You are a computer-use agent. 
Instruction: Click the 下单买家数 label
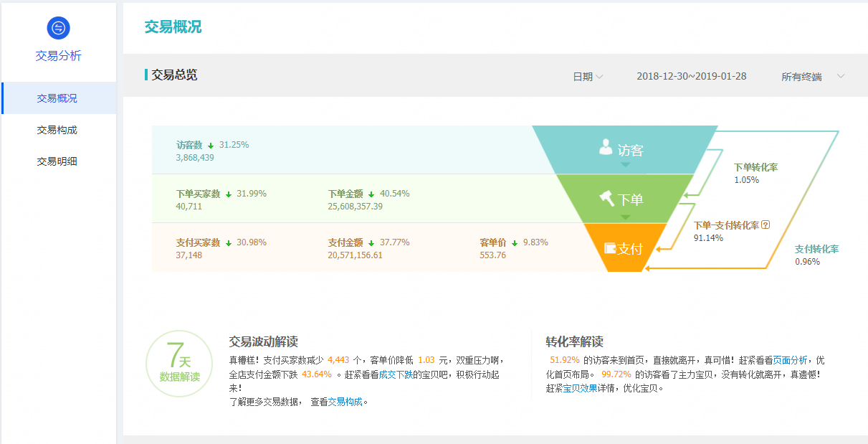tap(198, 194)
